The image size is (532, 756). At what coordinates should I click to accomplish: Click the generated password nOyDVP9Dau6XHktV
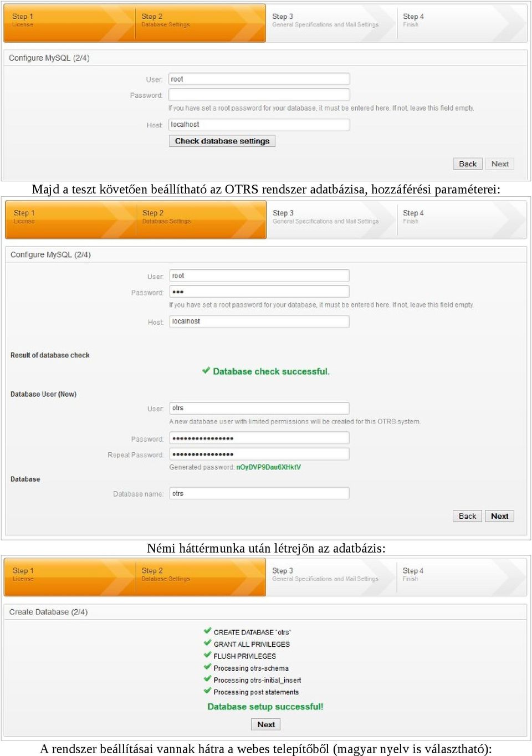(268, 467)
